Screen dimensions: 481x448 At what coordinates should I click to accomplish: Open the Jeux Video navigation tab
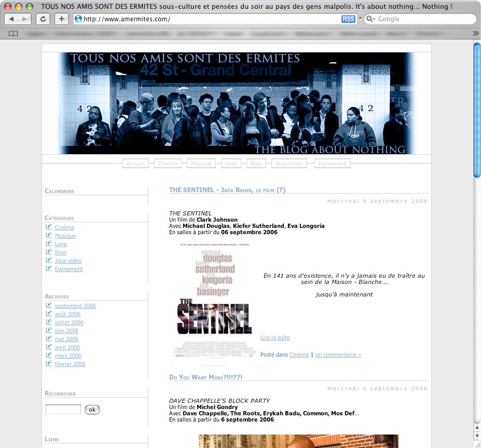point(289,164)
